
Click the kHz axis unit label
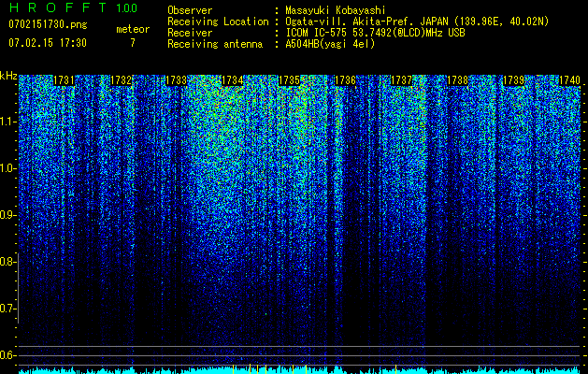tap(8, 76)
